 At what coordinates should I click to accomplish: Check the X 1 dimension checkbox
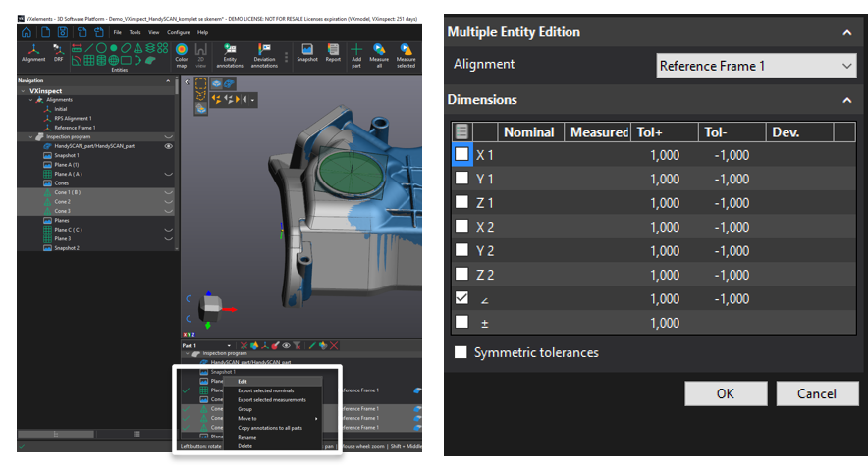click(461, 155)
